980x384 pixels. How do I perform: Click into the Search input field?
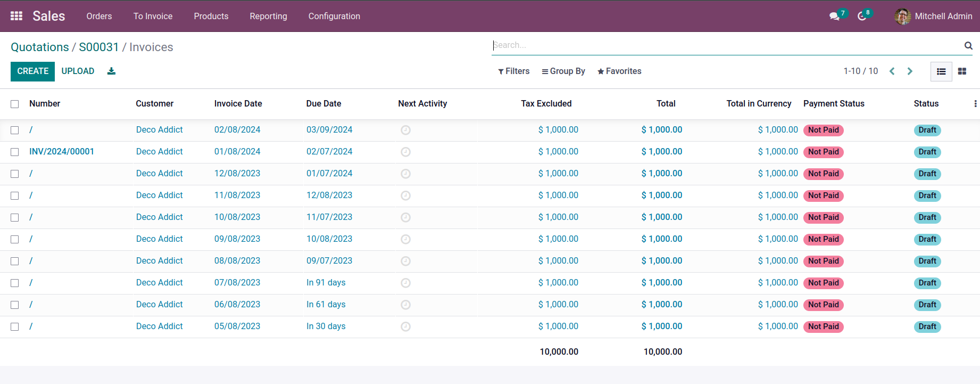click(x=724, y=45)
